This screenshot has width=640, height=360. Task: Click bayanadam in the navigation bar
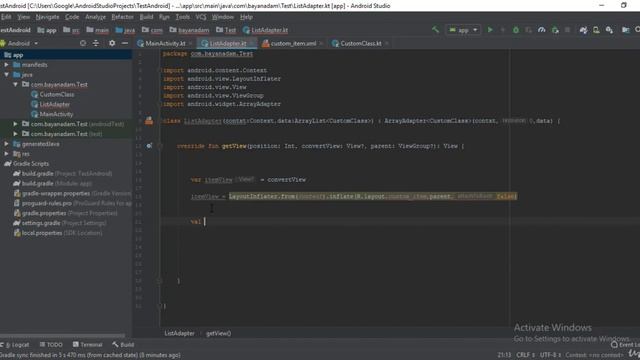(189, 30)
